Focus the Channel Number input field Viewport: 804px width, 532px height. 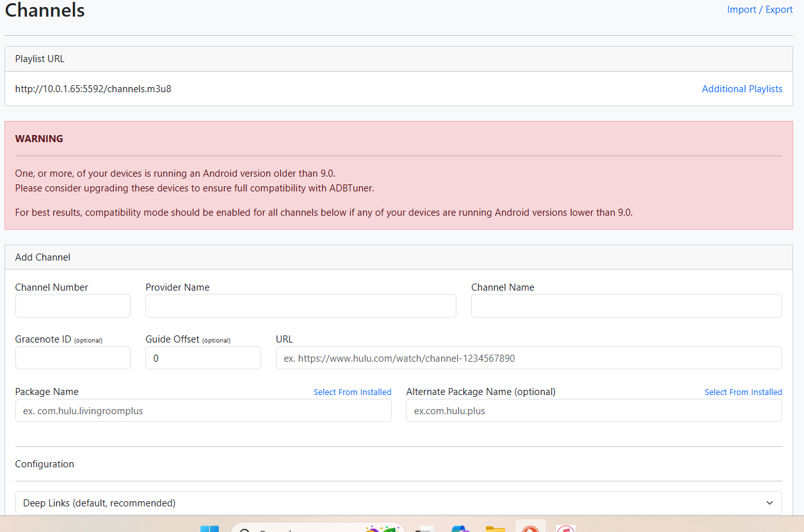tap(73, 306)
